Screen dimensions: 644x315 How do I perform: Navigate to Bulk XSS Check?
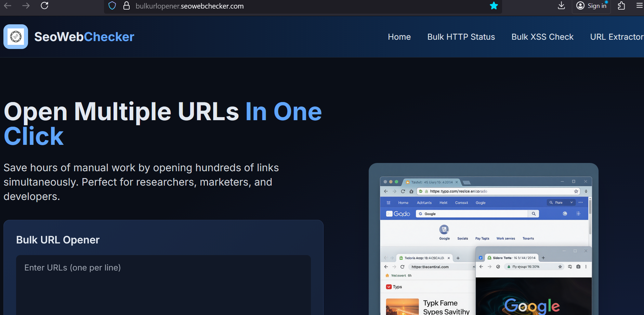tap(542, 37)
